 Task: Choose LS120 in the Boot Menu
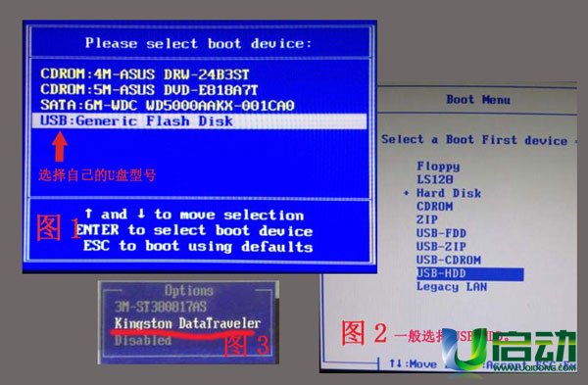435,179
